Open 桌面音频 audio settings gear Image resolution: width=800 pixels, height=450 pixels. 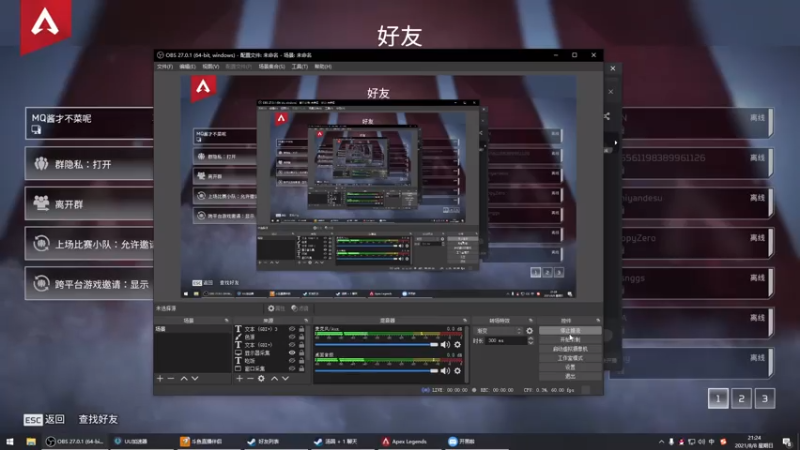[458, 371]
